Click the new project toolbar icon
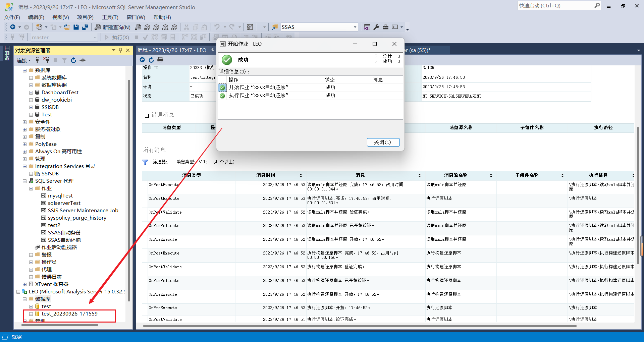This screenshot has height=342, width=644. (39, 27)
